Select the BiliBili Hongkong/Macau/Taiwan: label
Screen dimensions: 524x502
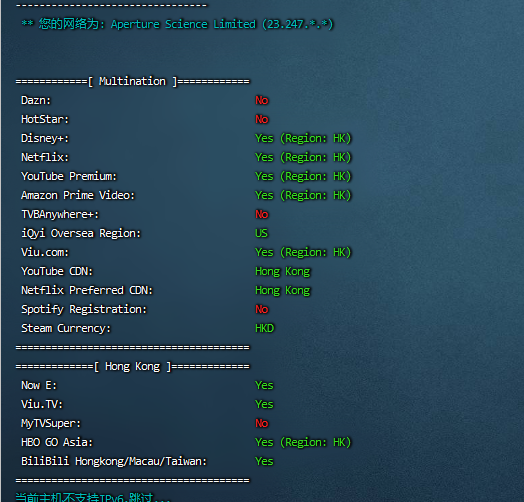114,462
